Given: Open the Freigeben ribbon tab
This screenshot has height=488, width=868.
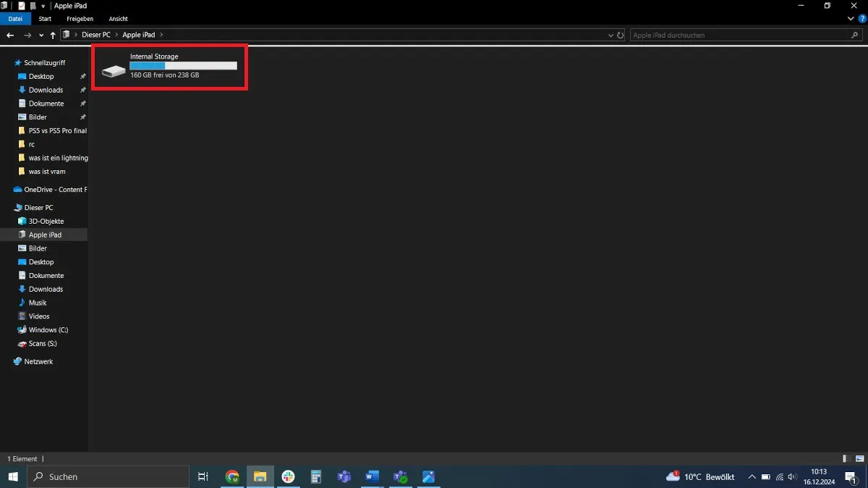Looking at the screenshot, I should coord(80,19).
